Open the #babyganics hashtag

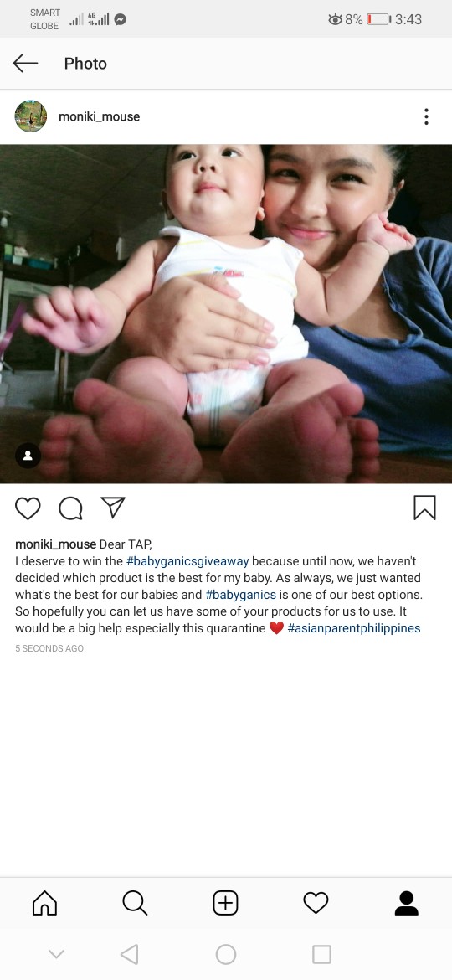tap(240, 595)
